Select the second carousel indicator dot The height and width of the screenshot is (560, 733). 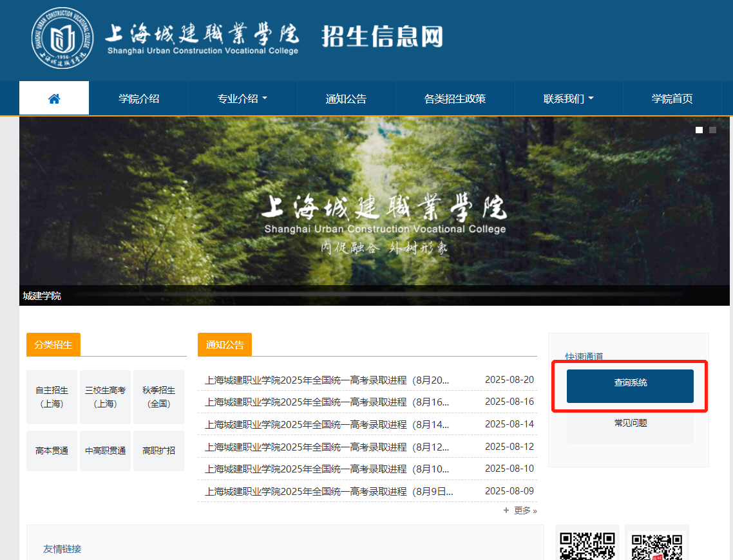tap(712, 130)
